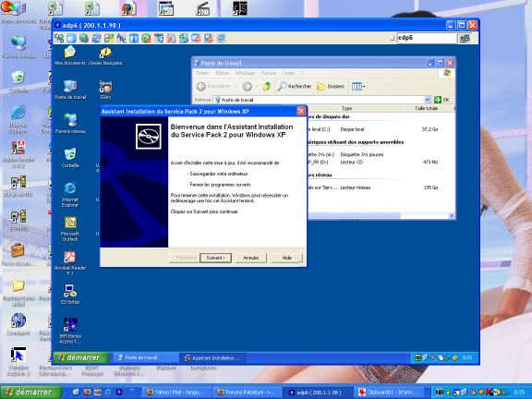Image resolution: width=532 pixels, height=399 pixels.
Task: Click the remote démarrer button inside edp6 window
Action: coord(81,357)
